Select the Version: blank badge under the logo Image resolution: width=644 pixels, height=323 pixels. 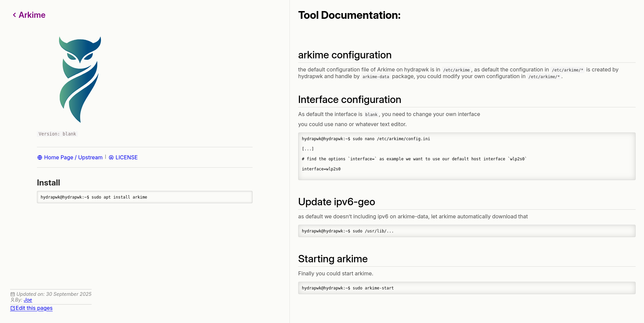coord(57,133)
